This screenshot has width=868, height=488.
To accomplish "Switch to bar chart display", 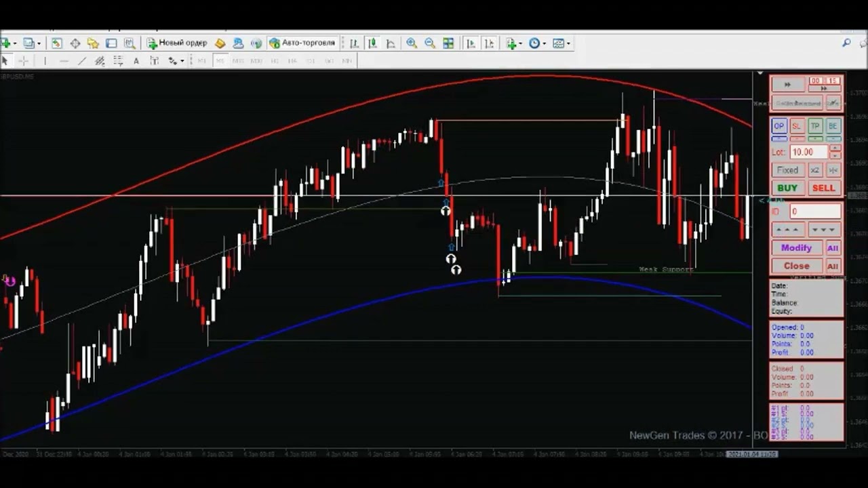I will [x=354, y=43].
